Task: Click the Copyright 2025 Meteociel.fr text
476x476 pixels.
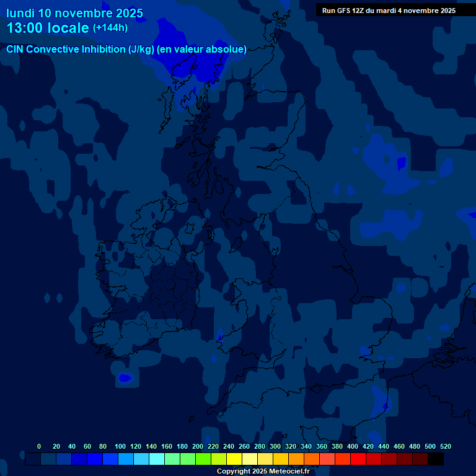Action: tap(263, 472)
